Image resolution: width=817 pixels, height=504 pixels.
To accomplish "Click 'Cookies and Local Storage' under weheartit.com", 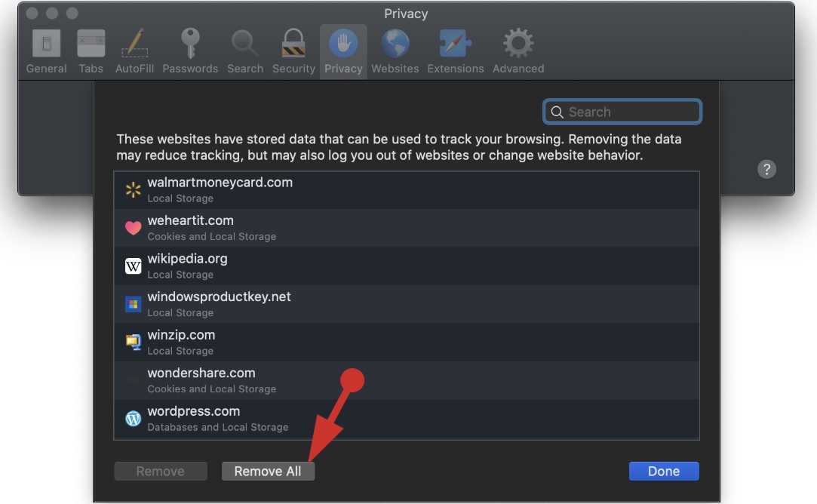I will pyautogui.click(x=211, y=237).
